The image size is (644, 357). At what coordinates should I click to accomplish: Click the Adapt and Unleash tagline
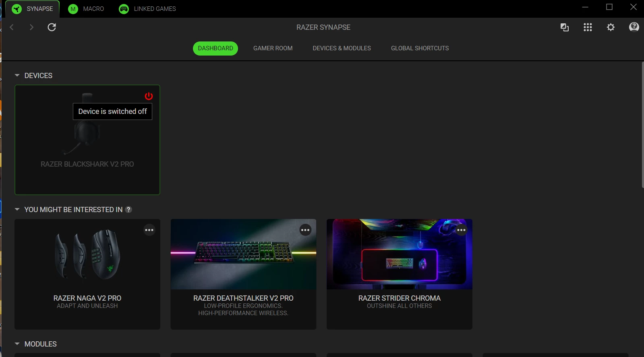(x=87, y=306)
